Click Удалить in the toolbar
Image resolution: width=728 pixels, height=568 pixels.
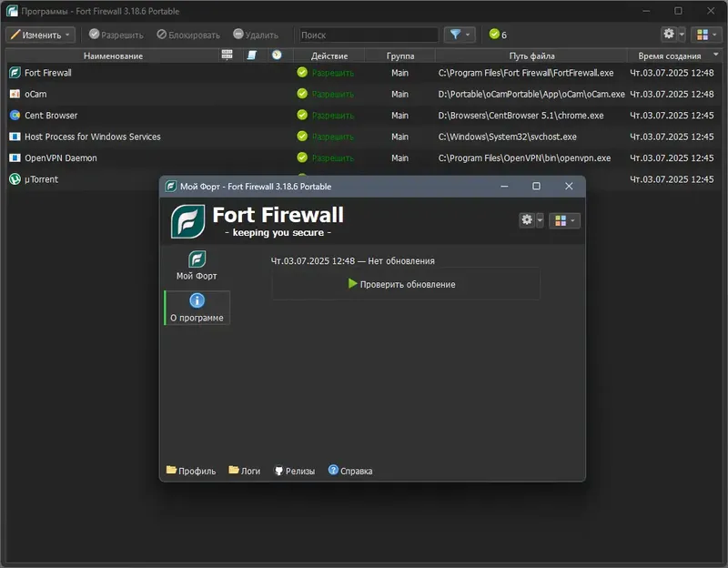(x=256, y=35)
